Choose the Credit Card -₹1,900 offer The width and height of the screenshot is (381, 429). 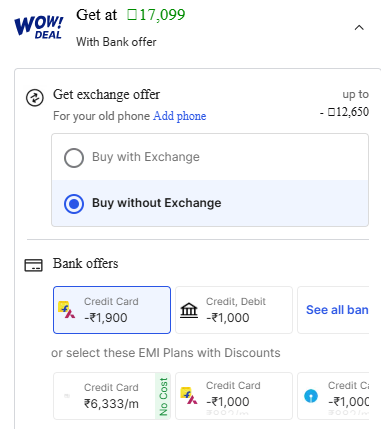tap(112, 310)
